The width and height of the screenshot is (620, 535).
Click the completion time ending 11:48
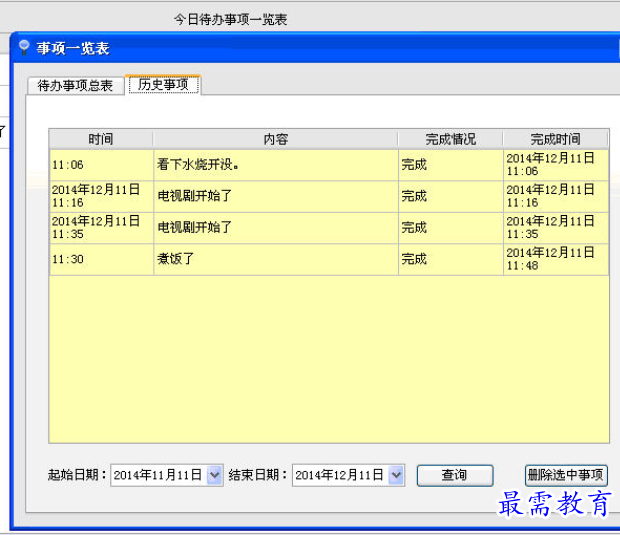click(x=550, y=259)
